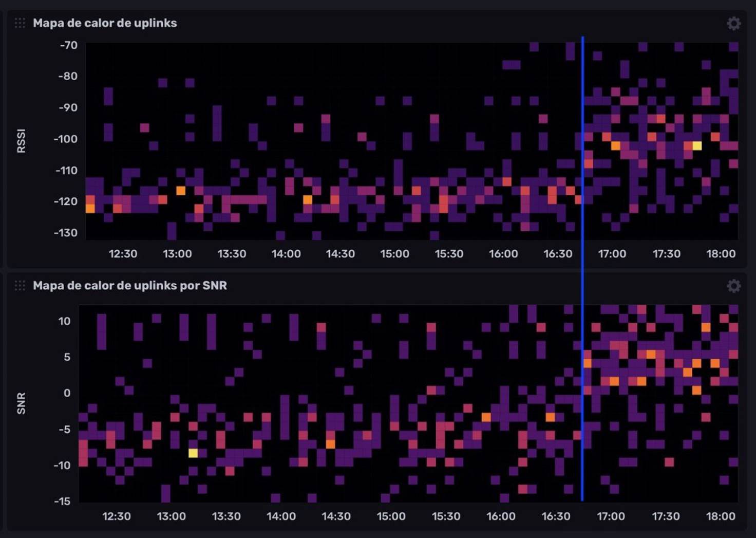
Task: Click the -100 tick on RSSI axis
Action: click(66, 139)
